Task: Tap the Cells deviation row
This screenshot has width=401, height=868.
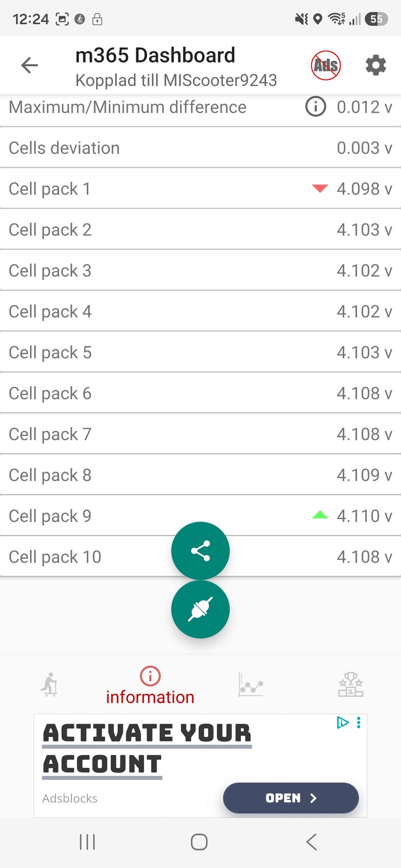Action: (200, 148)
